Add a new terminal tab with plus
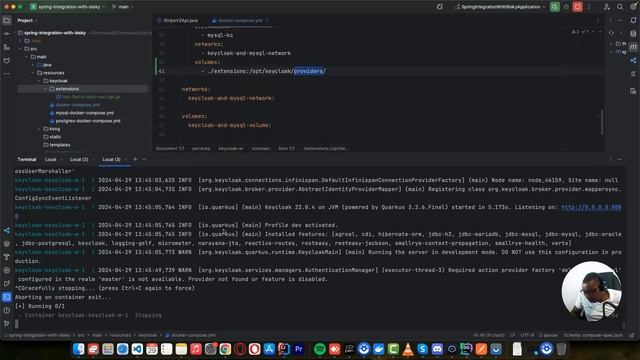Screen dimensions: 640x360 (x=135, y=159)
